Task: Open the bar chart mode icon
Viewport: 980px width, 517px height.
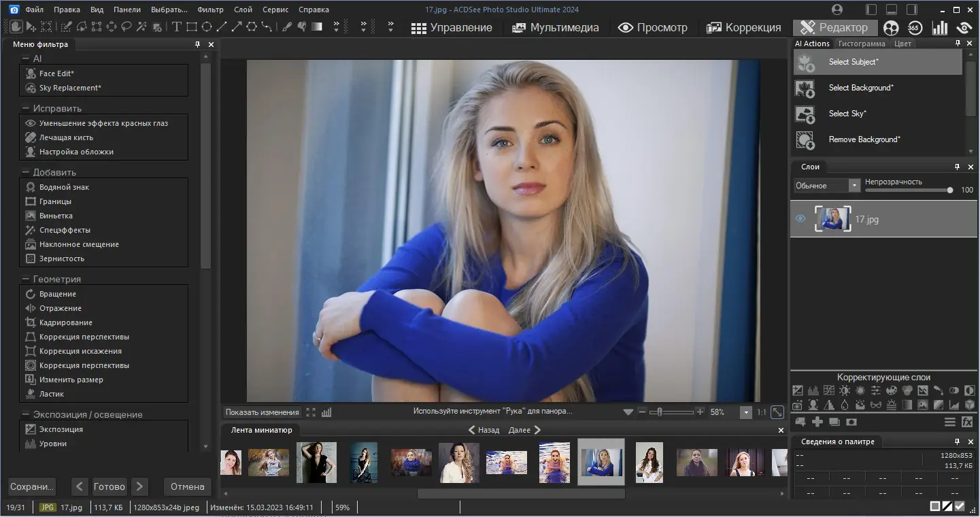Action: point(940,28)
